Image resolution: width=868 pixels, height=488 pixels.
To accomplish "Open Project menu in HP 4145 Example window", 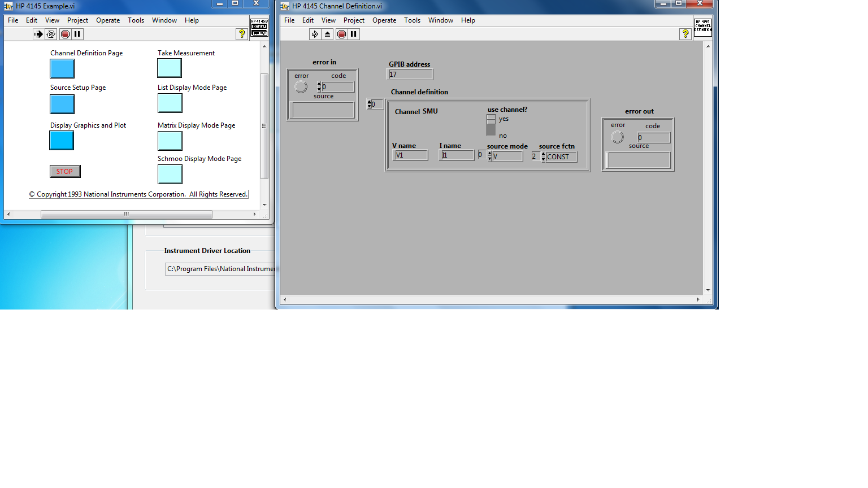I will click(77, 20).
